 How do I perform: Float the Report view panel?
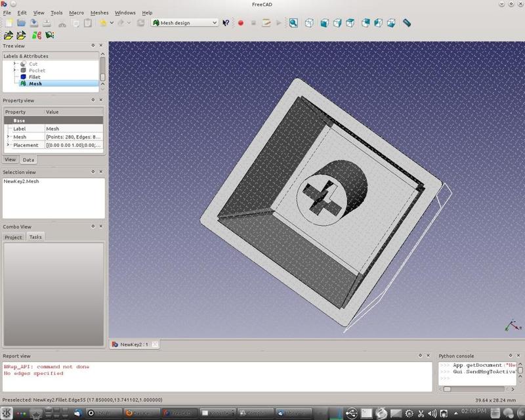(420, 356)
